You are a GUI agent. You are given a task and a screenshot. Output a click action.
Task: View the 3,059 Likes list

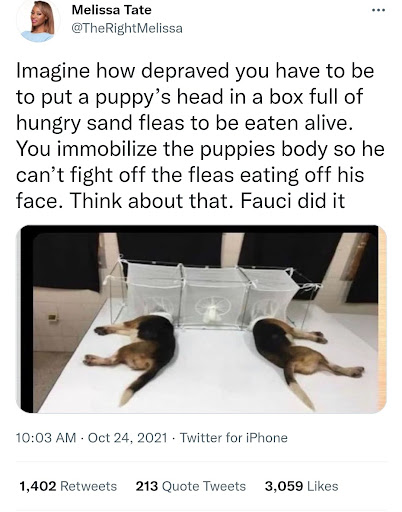302,486
